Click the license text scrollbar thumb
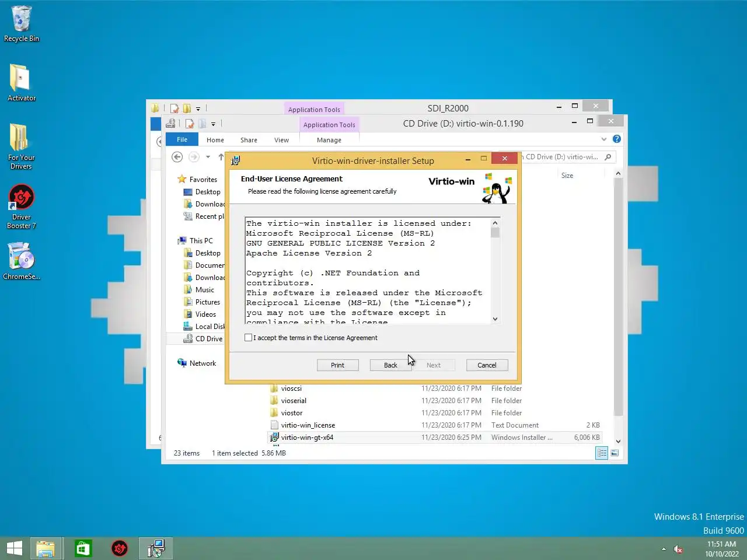The height and width of the screenshot is (560, 747). click(x=495, y=233)
